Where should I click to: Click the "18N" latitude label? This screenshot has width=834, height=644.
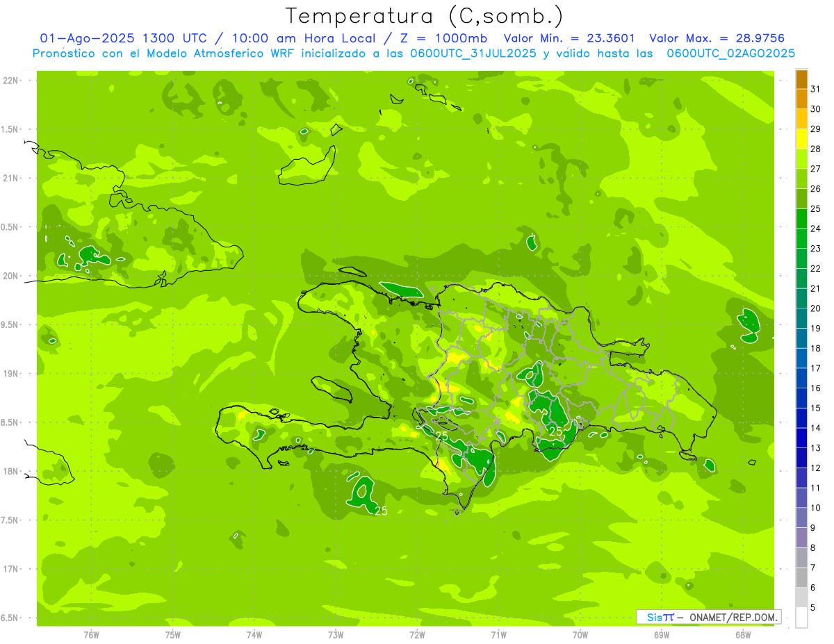[x=11, y=471]
